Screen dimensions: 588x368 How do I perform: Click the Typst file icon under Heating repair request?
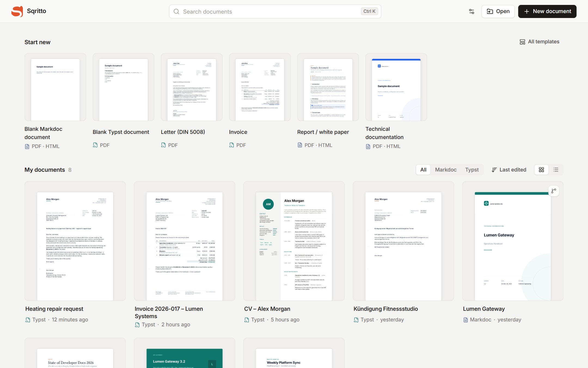[28, 320]
